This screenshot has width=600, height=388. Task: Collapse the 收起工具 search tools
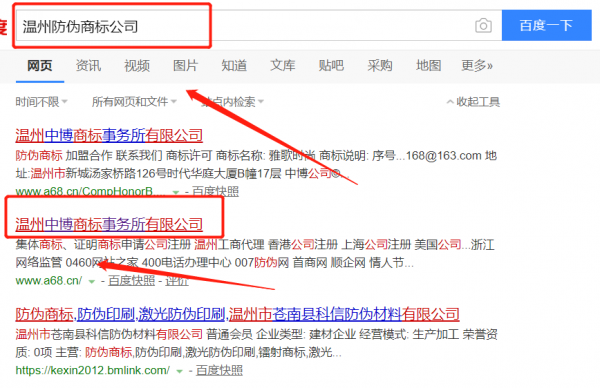(x=473, y=102)
